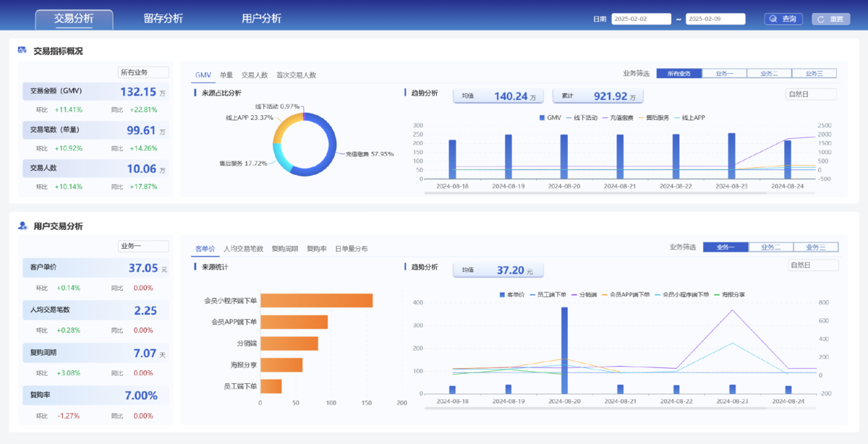Screen dimensions: 868x444
Task: Toggle the 充值缴费 series in the top legend
Action: click(x=618, y=117)
